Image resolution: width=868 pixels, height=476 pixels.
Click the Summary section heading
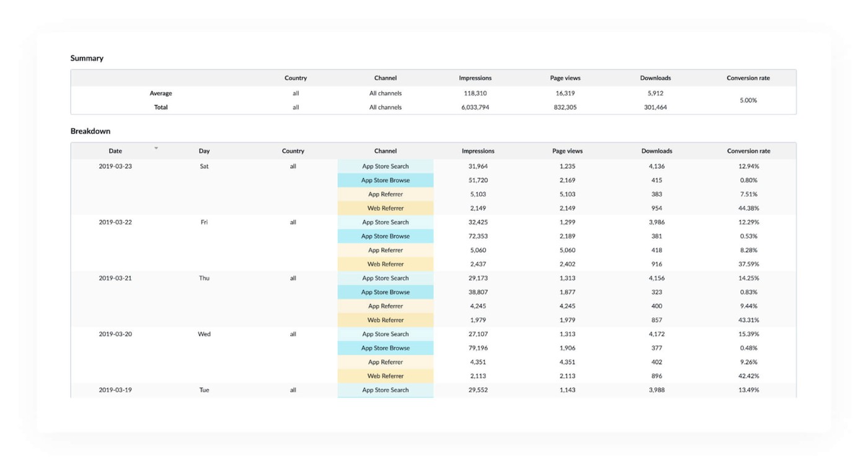point(87,58)
